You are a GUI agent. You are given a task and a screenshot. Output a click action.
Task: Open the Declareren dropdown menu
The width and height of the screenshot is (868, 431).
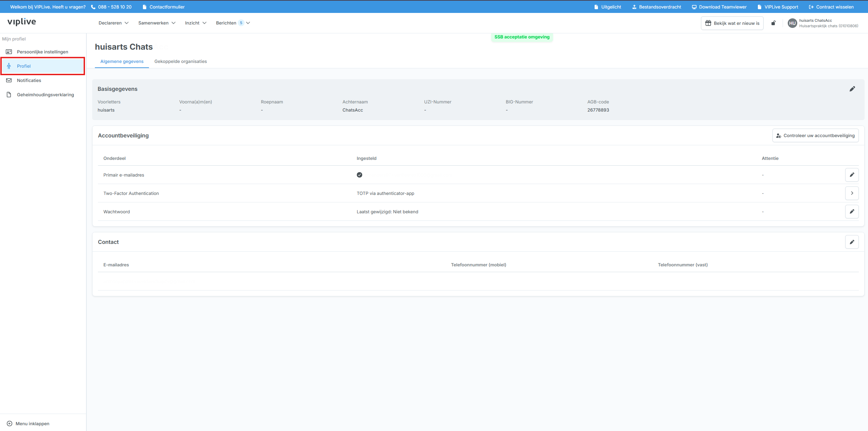pos(114,23)
